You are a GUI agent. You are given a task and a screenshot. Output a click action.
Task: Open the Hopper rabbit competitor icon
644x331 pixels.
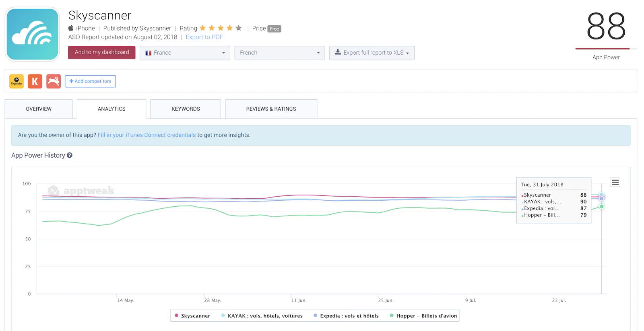[x=54, y=81]
